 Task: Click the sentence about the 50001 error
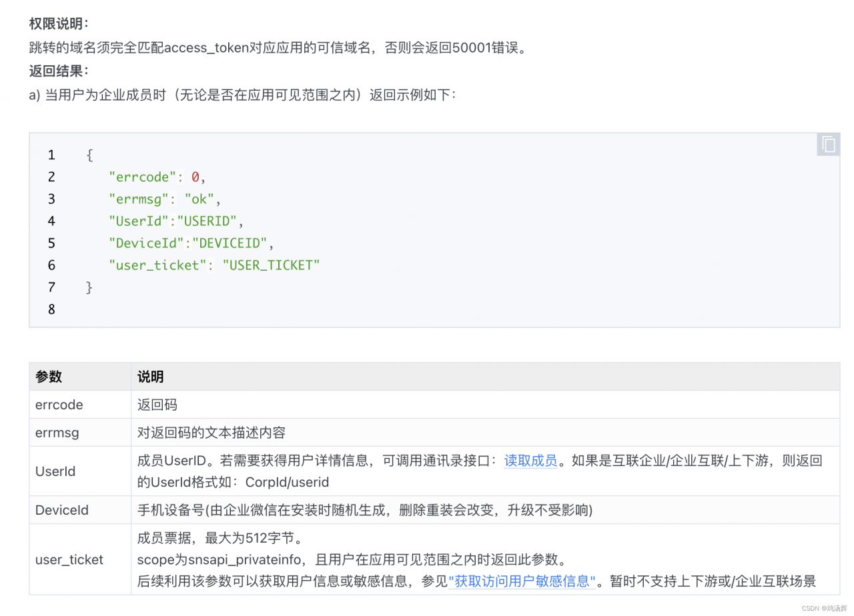point(278,48)
